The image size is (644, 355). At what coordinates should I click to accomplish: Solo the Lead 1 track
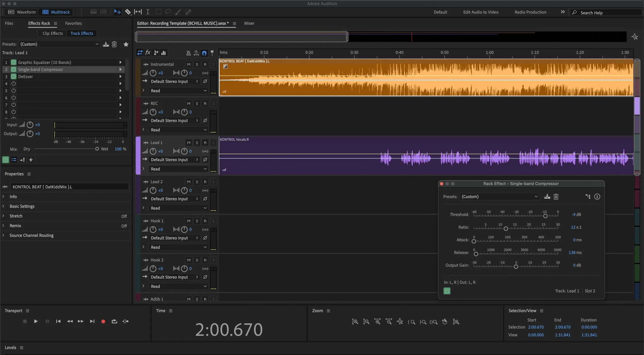(x=197, y=143)
